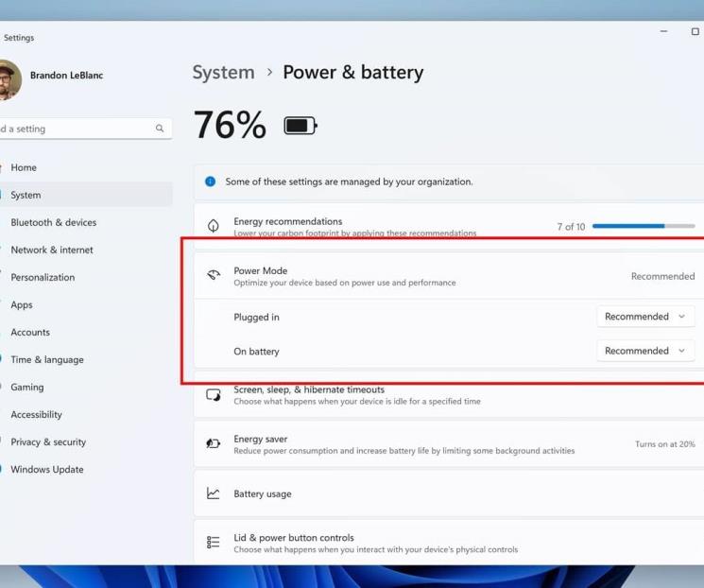This screenshot has height=588, width=704.
Task: Open Gaming settings
Action: click(x=85, y=387)
